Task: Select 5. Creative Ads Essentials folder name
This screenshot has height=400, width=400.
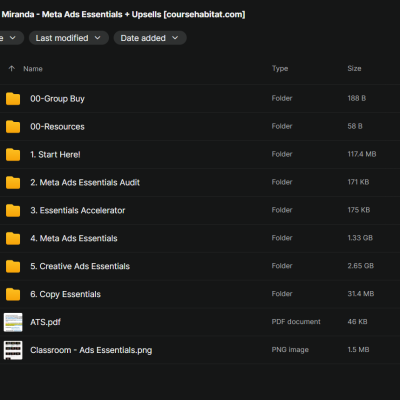Action: [80, 266]
